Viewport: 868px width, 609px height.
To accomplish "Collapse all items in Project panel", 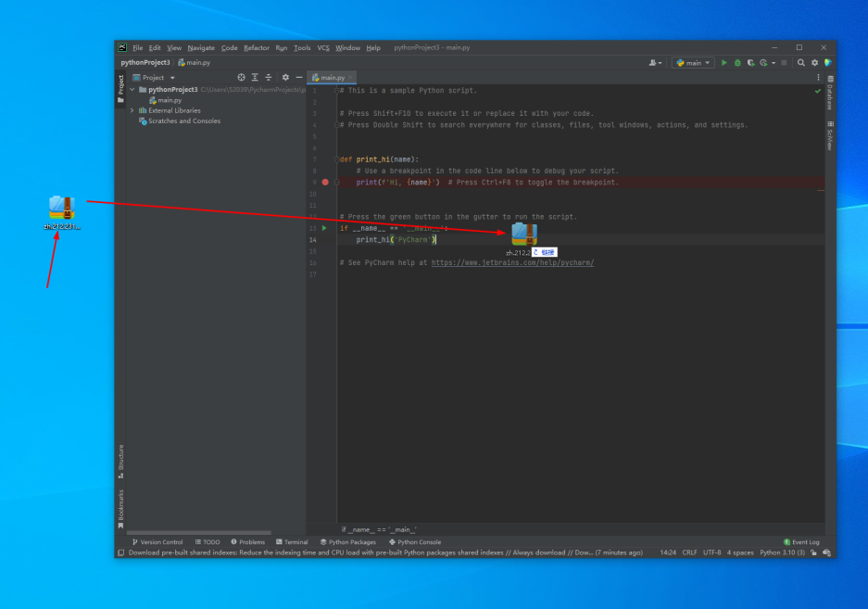I will (x=269, y=78).
